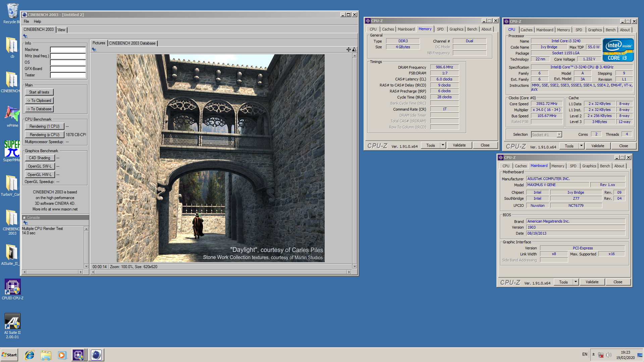Open Windows Explorer from taskbar

point(46,355)
